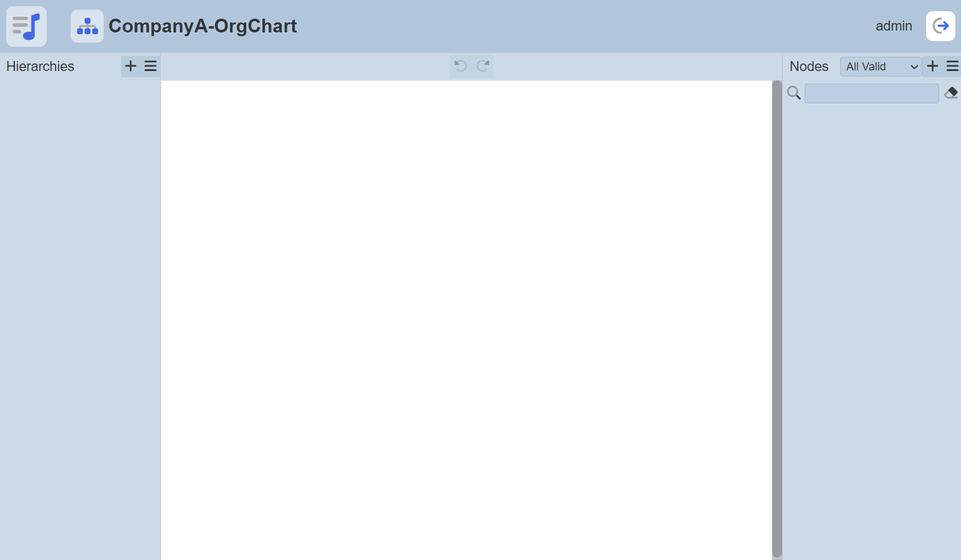Click the CompanyA-OrgChart title
The height and width of the screenshot is (560, 961).
(203, 26)
